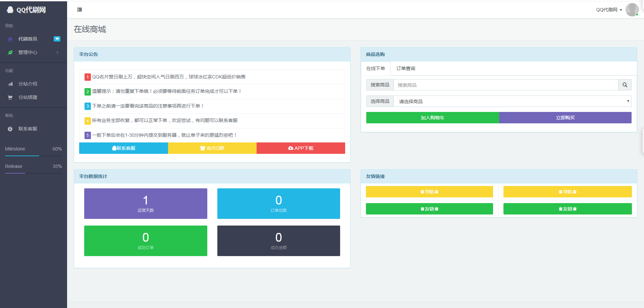Click the blue badge icon on 代刷首页

[x=57, y=39]
